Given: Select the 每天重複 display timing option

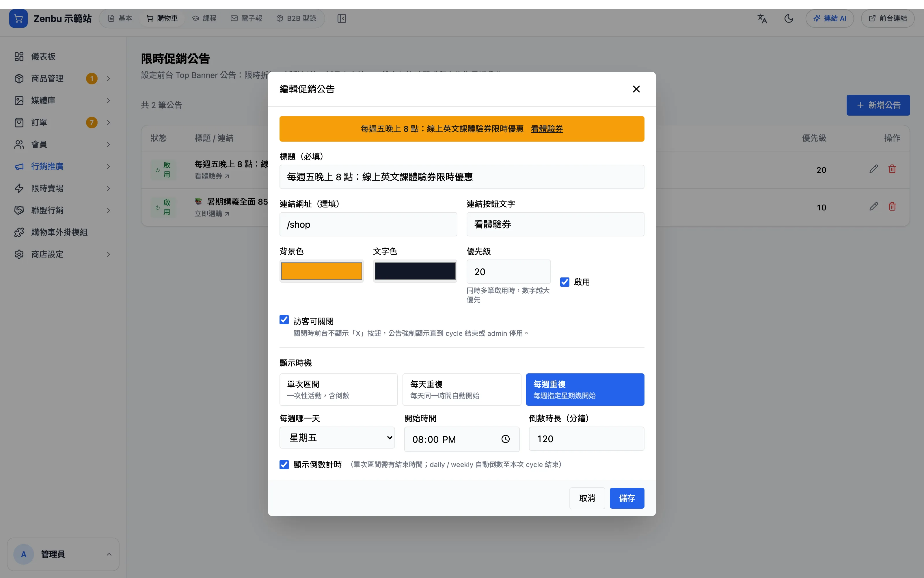Looking at the screenshot, I should tap(462, 390).
